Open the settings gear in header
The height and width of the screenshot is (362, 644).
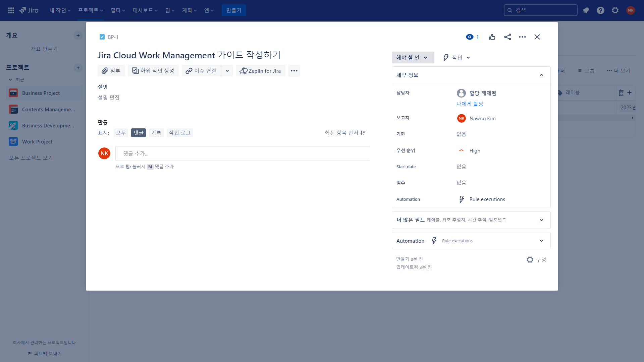pyautogui.click(x=615, y=10)
